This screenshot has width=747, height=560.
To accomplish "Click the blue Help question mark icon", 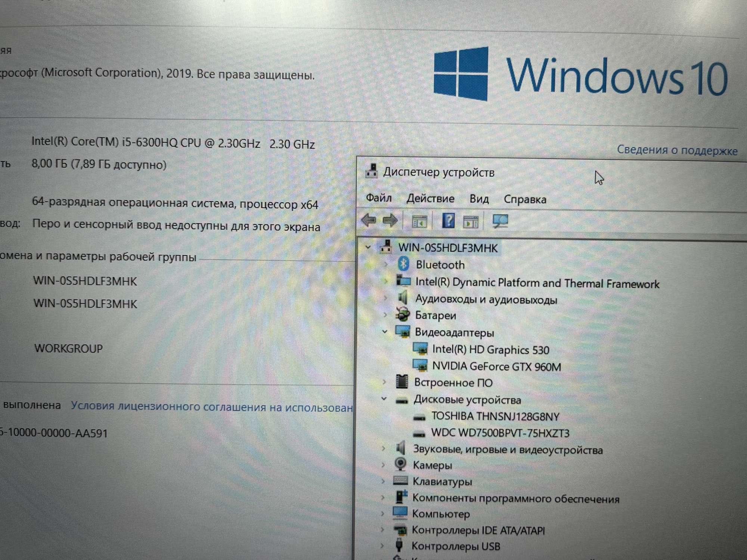I will 448,221.
